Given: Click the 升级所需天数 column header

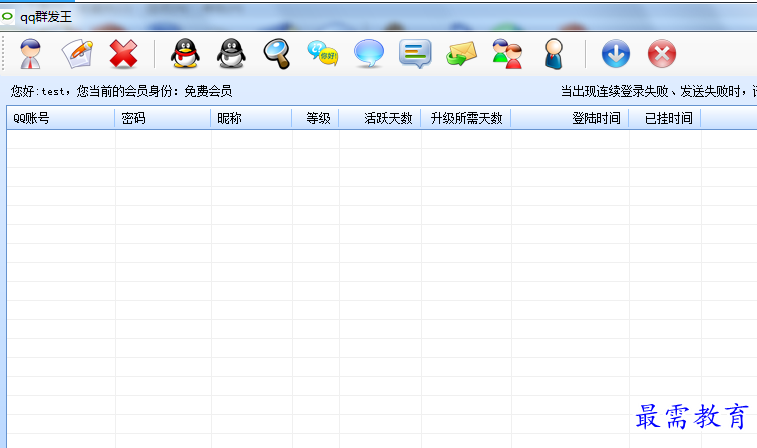Looking at the screenshot, I should point(466,118).
